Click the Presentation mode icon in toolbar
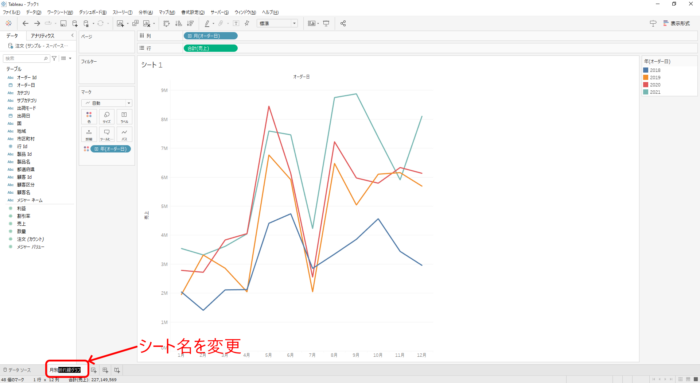 pos(326,23)
